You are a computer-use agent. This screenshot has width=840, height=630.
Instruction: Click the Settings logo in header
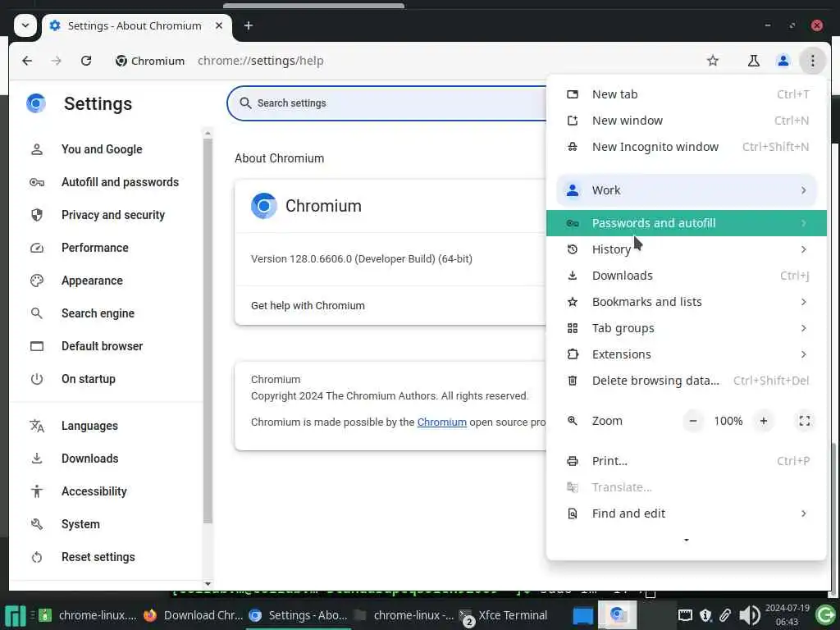(36, 103)
